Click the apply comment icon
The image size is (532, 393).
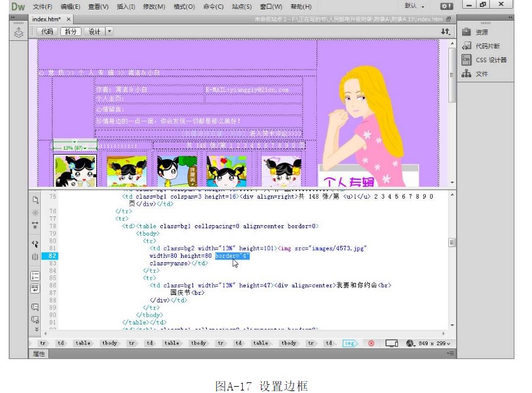click(x=35, y=307)
